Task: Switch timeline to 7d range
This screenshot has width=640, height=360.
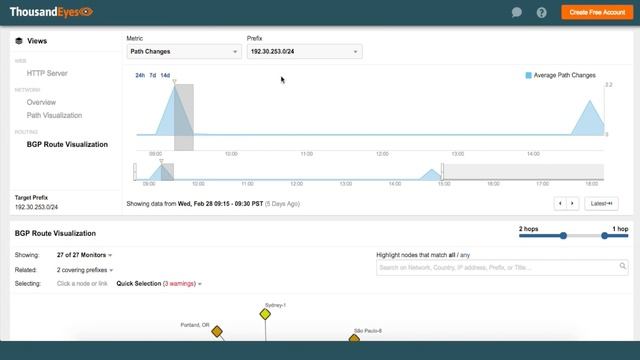Action: pos(153,76)
